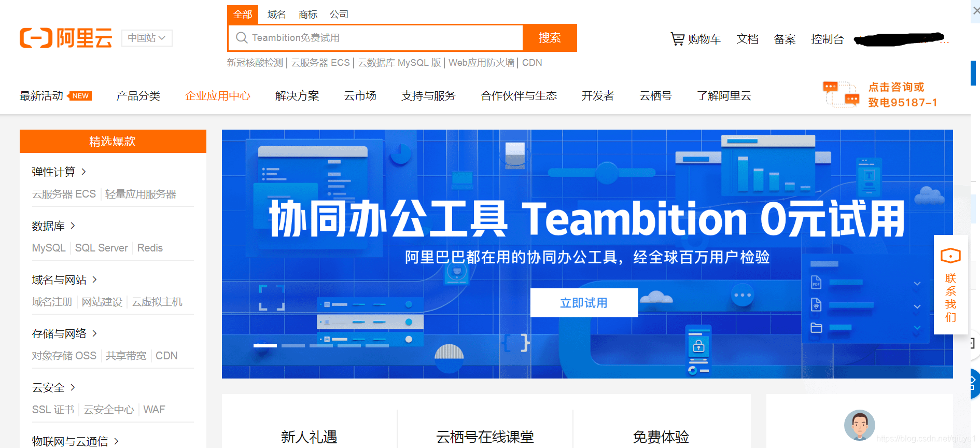The width and height of the screenshot is (980, 448).
Task: Click the 云服务器 ECS hot search link
Action: pyautogui.click(x=320, y=63)
